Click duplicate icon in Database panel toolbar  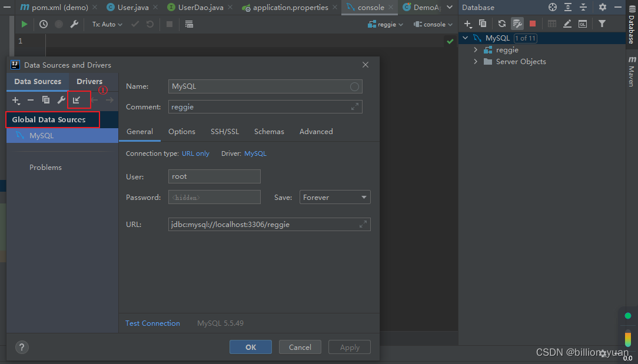click(x=483, y=24)
